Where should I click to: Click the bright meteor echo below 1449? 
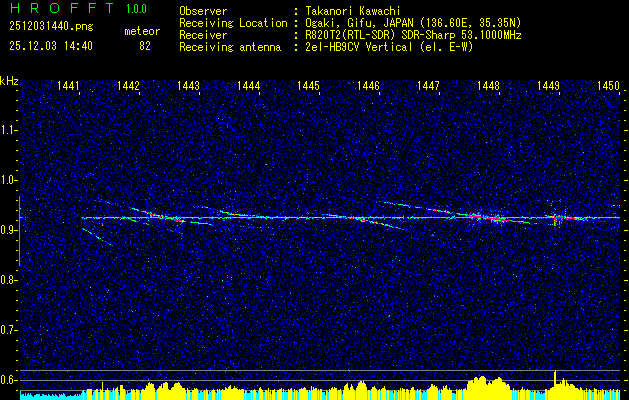tap(554, 217)
